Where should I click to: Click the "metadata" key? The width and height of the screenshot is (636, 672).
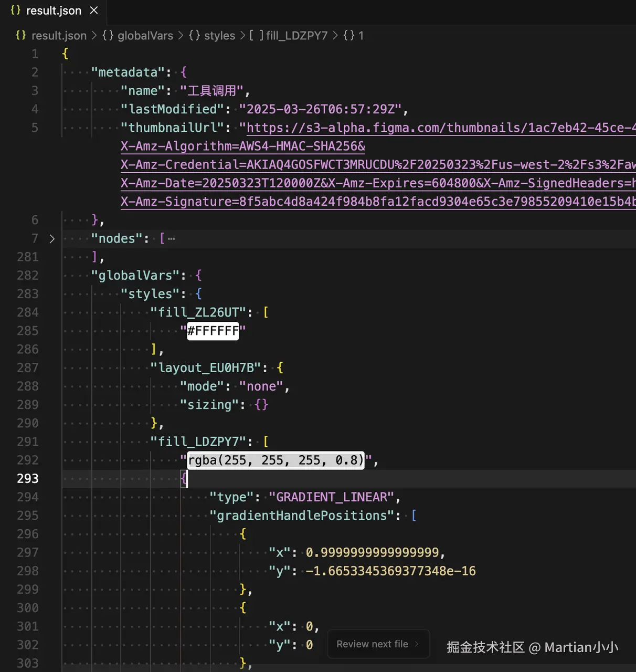128,72
